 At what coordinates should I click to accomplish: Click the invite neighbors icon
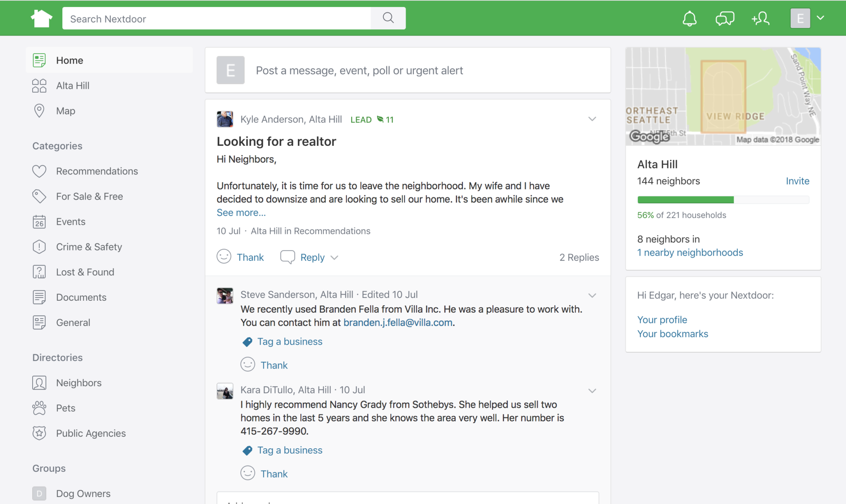coord(760,19)
